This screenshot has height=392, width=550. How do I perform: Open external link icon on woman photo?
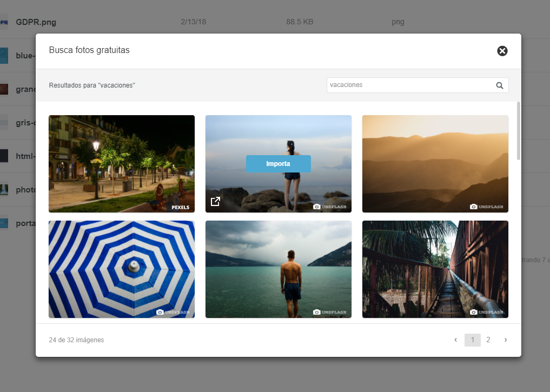[215, 202]
